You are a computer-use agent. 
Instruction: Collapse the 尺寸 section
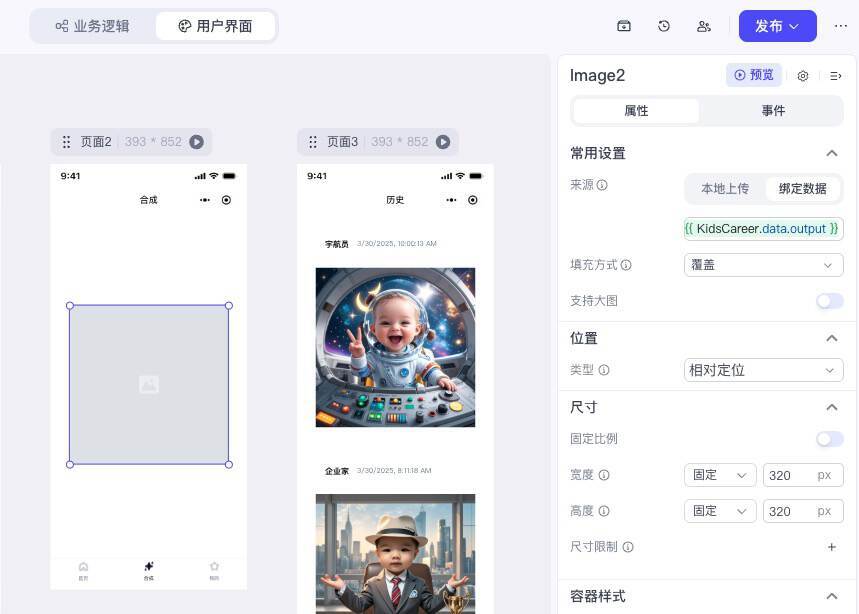coord(831,407)
